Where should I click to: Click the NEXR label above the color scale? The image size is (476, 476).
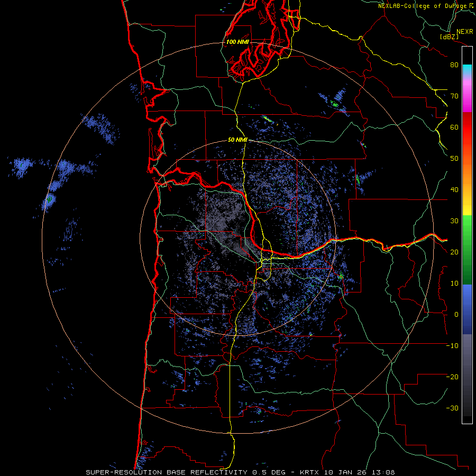click(x=464, y=32)
